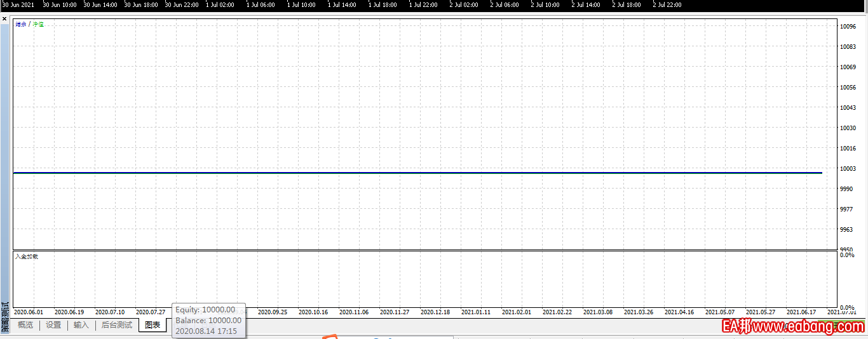Click the 10003 axis value
This screenshot has height=339, width=868.
(x=848, y=169)
